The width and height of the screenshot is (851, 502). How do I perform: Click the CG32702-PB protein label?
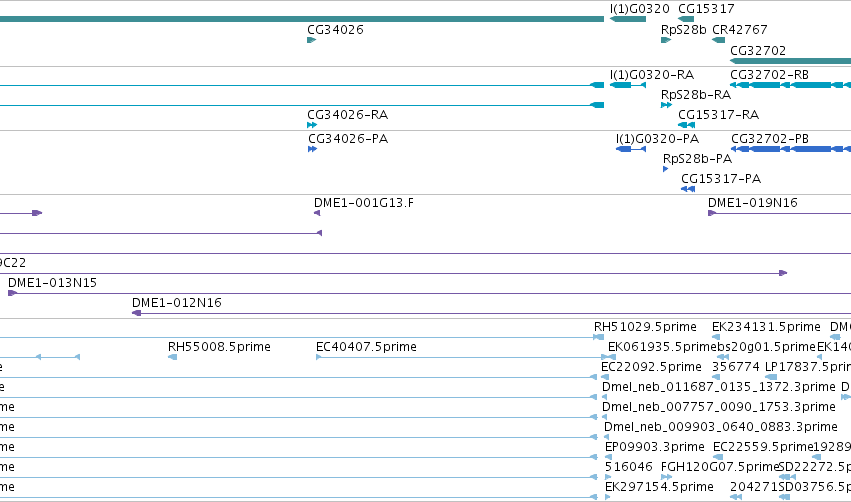[770, 139]
